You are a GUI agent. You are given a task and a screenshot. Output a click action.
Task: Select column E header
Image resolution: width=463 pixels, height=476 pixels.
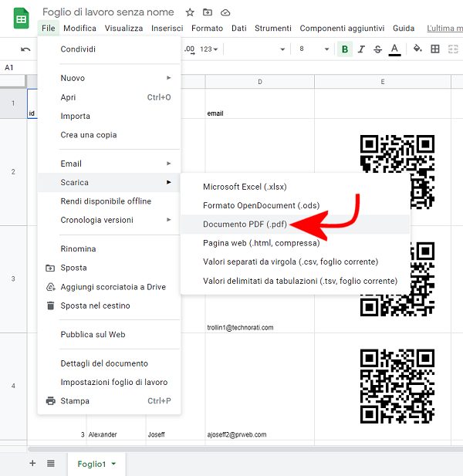point(383,82)
